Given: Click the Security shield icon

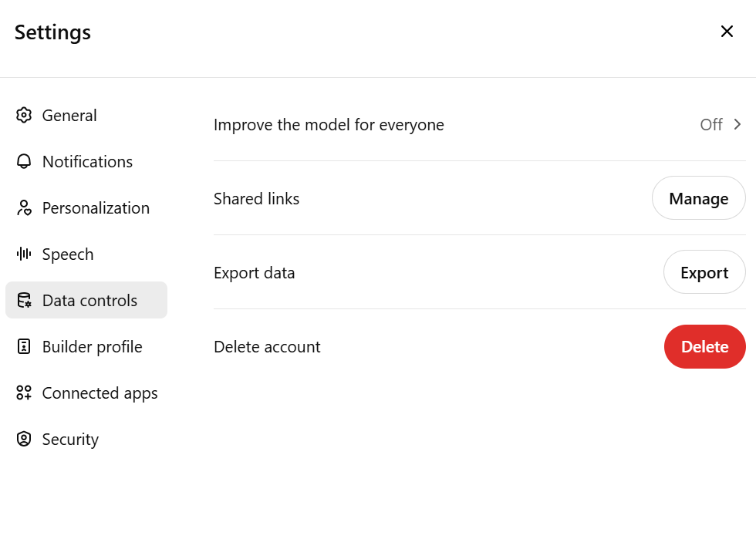Looking at the screenshot, I should pos(24,440).
